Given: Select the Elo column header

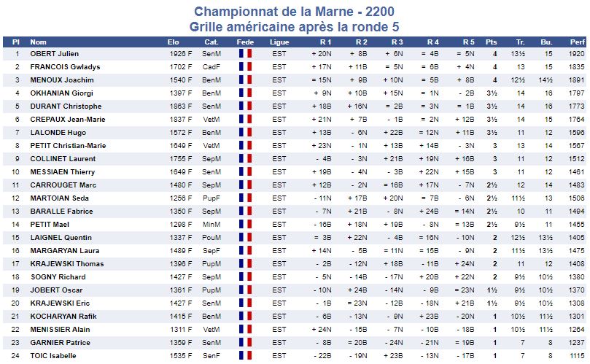Looking at the screenshot, I should pyautogui.click(x=173, y=42).
